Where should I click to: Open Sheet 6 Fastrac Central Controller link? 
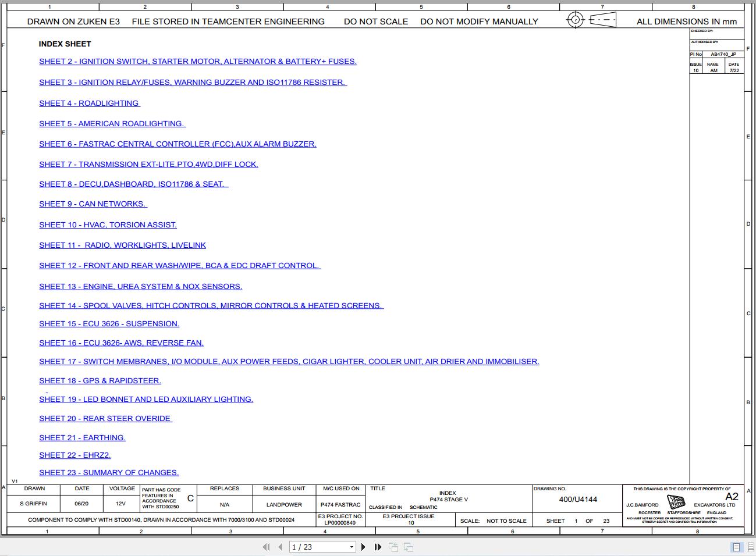point(178,144)
